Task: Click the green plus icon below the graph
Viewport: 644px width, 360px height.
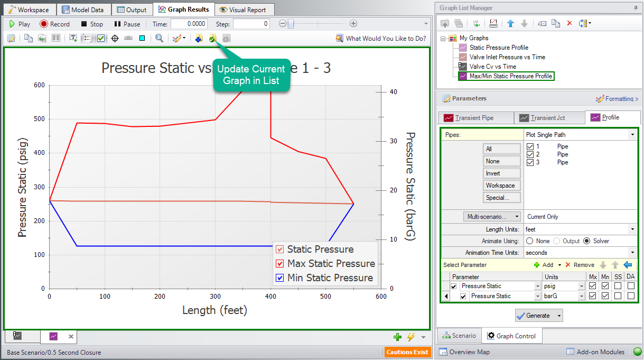Action: (x=398, y=337)
